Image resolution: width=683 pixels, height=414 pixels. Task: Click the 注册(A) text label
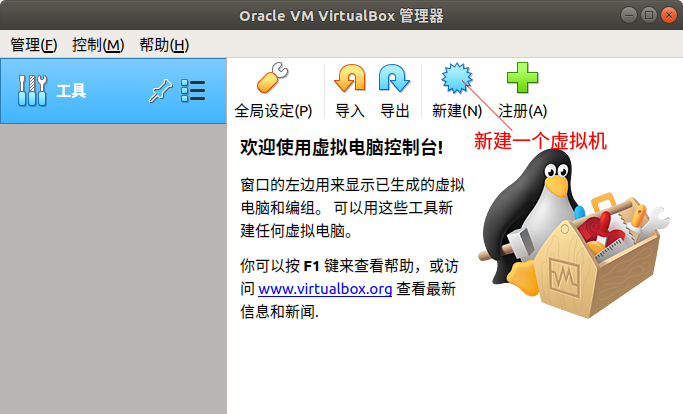tap(522, 111)
